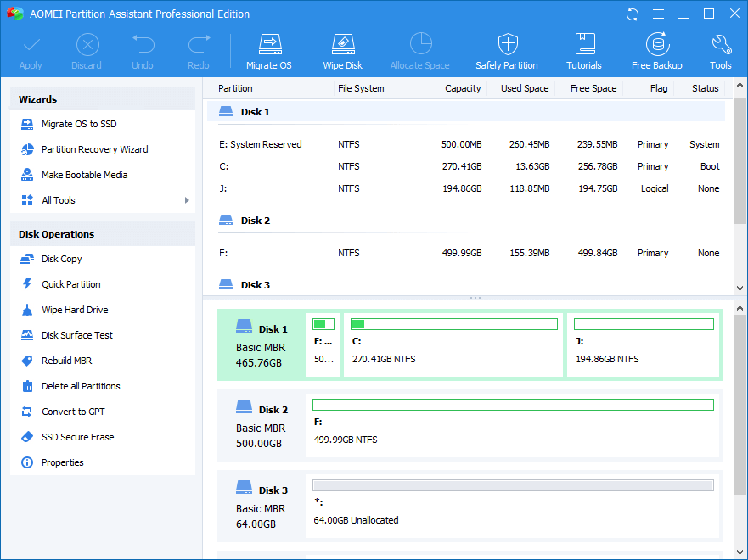Viewport: 748px width, 560px height.
Task: Select the J: partition row in the list
Action: point(466,188)
